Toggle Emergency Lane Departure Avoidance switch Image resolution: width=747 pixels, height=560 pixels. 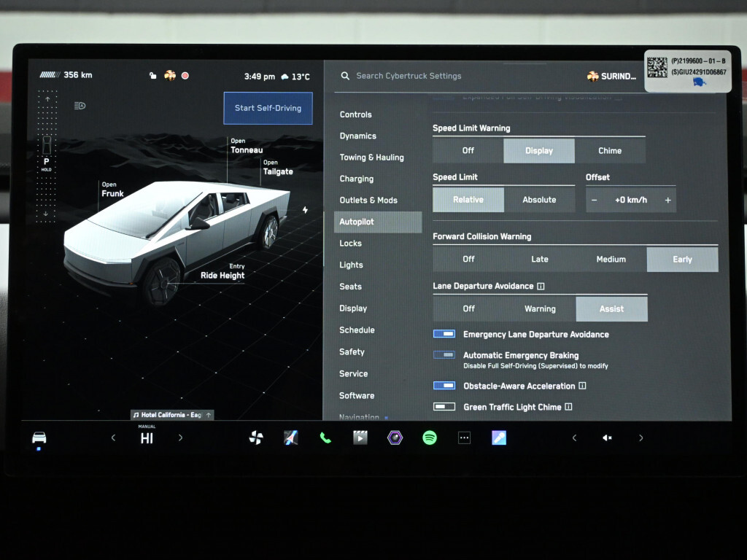pos(444,334)
